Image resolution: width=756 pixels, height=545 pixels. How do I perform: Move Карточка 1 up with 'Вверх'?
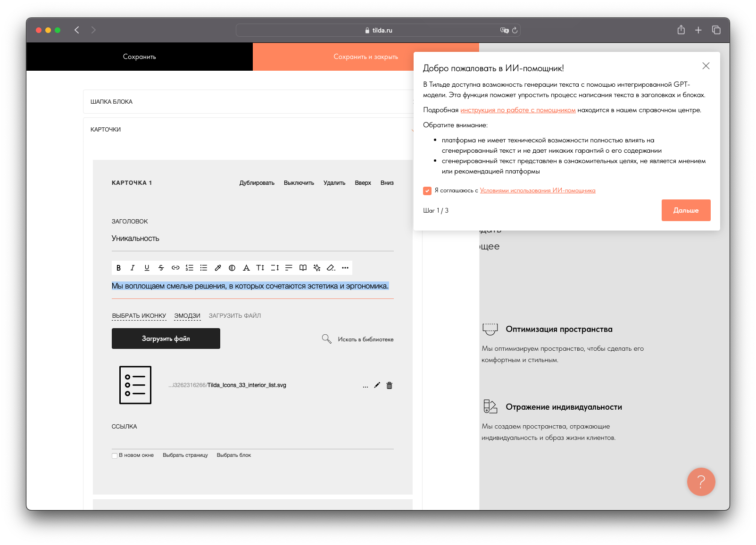(363, 183)
